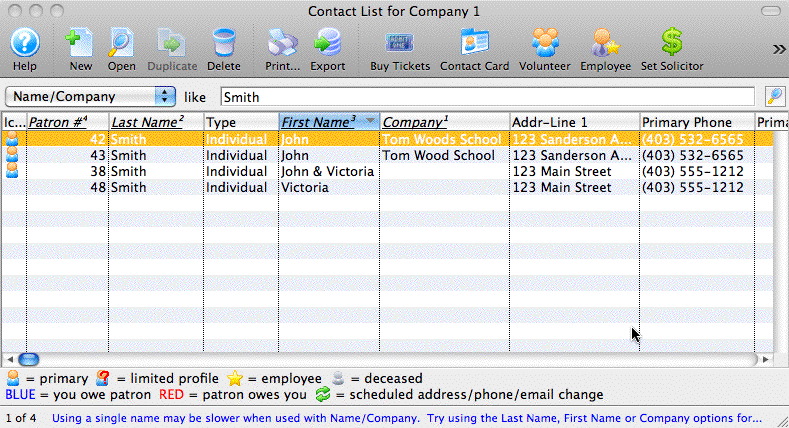Click the toolbar toggle pill in title bar
789x428 pixels.
pyautogui.click(x=770, y=11)
